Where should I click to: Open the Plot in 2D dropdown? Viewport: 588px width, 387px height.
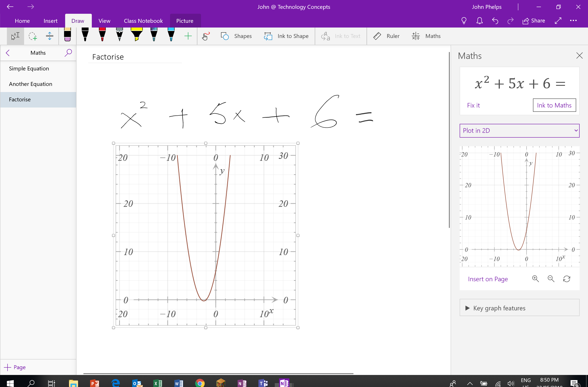(x=519, y=131)
